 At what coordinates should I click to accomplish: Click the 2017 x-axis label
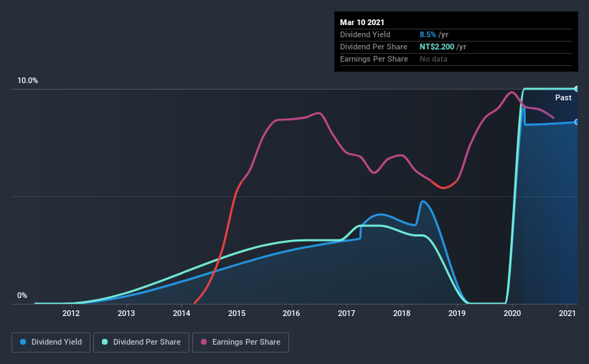pyautogui.click(x=347, y=313)
